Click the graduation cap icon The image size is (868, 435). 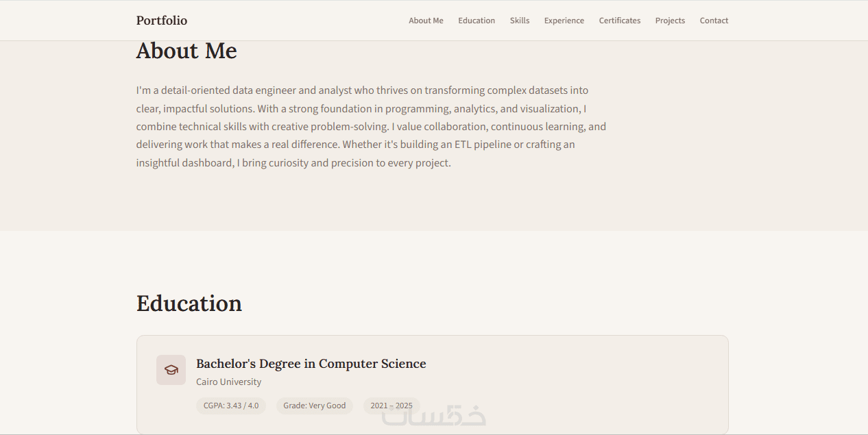pyautogui.click(x=171, y=370)
